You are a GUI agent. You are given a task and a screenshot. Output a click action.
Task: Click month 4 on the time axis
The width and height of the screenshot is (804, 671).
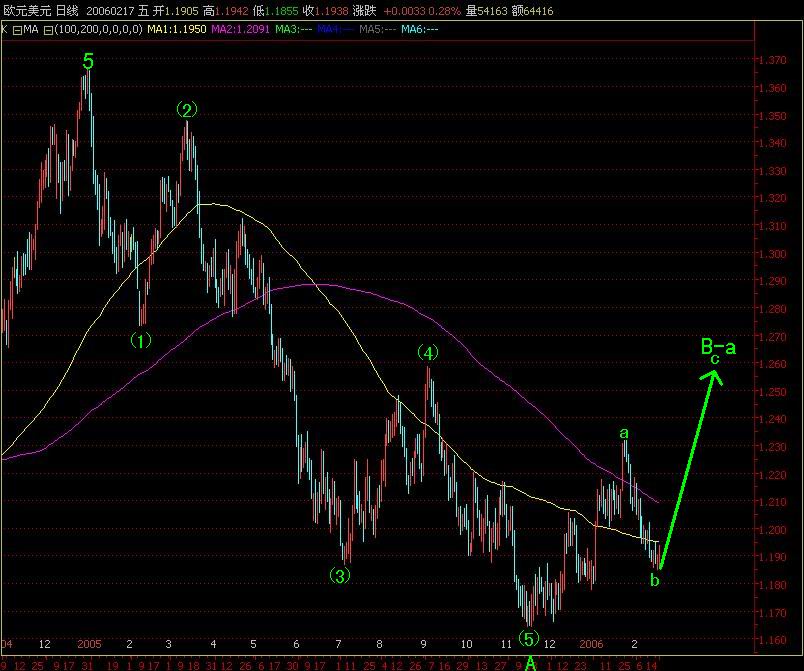(x=213, y=644)
